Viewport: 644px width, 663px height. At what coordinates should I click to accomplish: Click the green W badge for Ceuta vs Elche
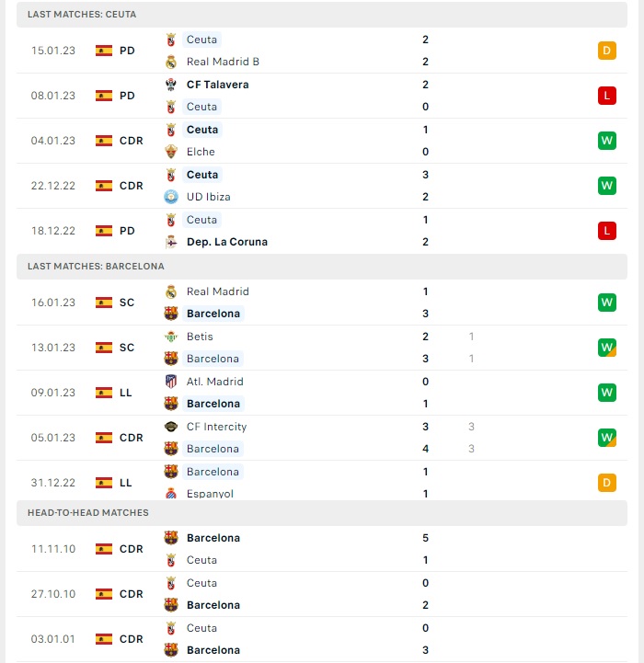607,141
